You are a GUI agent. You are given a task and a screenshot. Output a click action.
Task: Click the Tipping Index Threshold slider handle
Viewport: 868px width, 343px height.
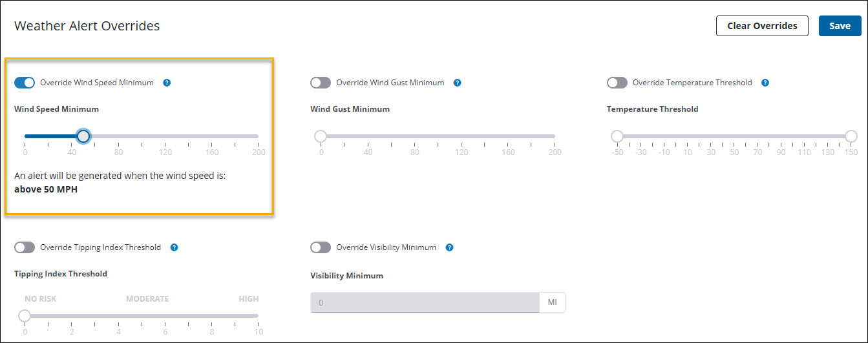coord(25,316)
